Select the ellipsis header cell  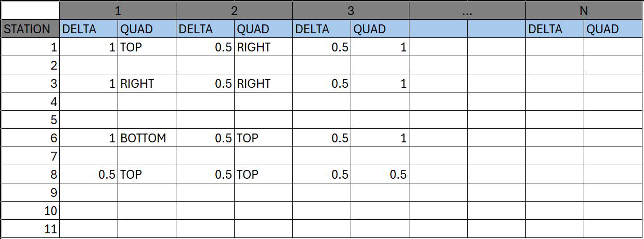467,10
